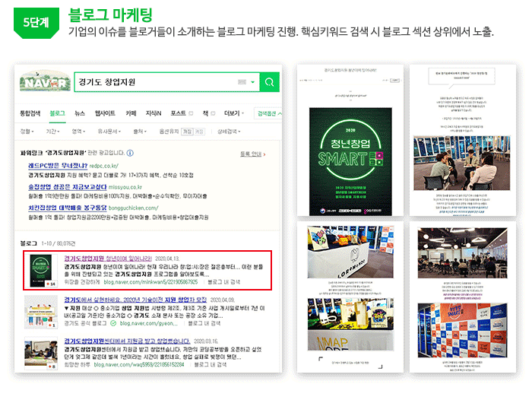View the blog preview with meeting photo

coord(462,141)
